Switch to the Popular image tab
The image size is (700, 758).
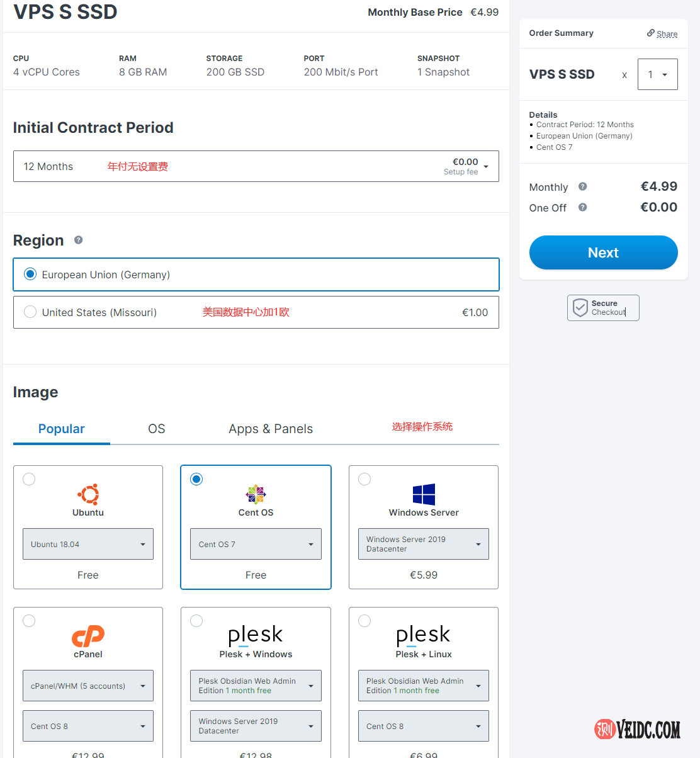coord(62,429)
